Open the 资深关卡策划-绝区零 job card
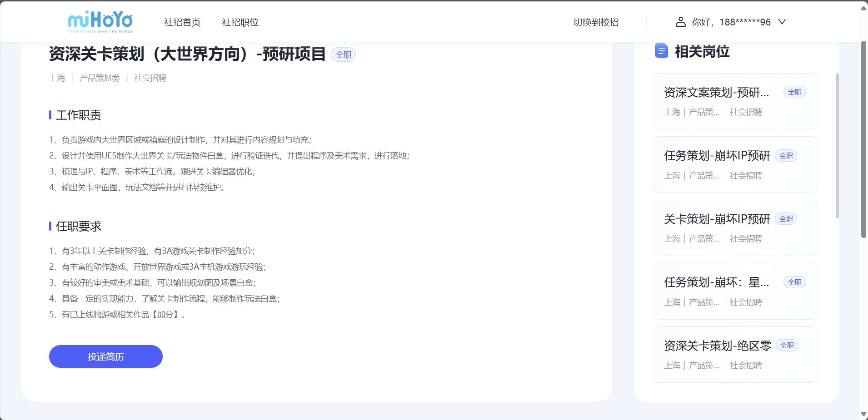The image size is (868, 420). [735, 355]
